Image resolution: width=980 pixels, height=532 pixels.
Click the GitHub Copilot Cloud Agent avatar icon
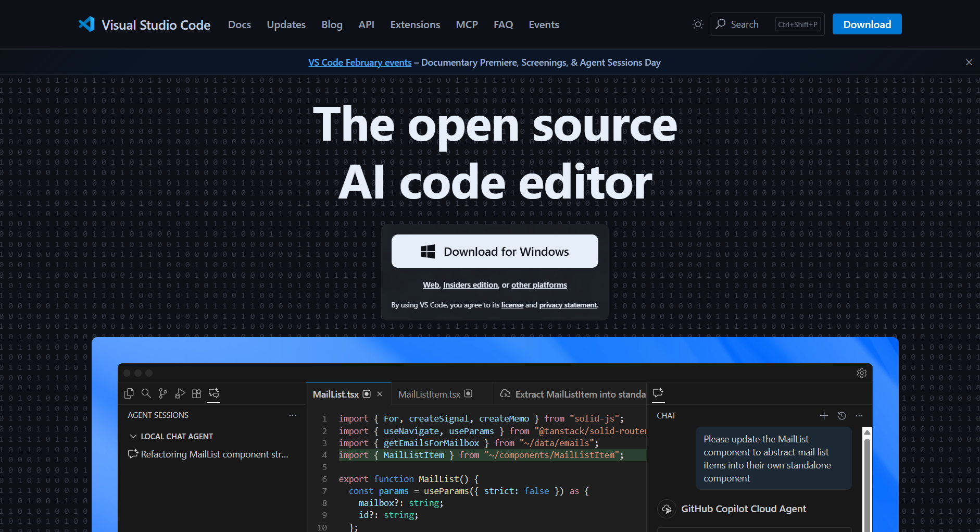(x=667, y=509)
